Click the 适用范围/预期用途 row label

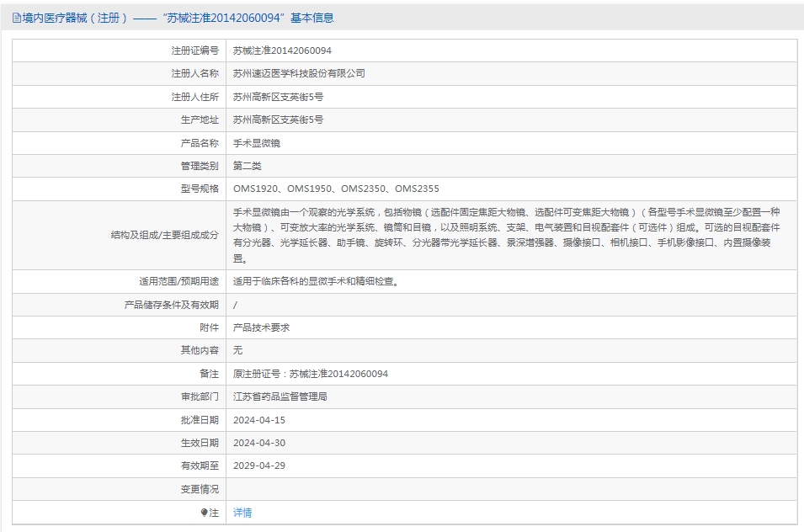178,281
